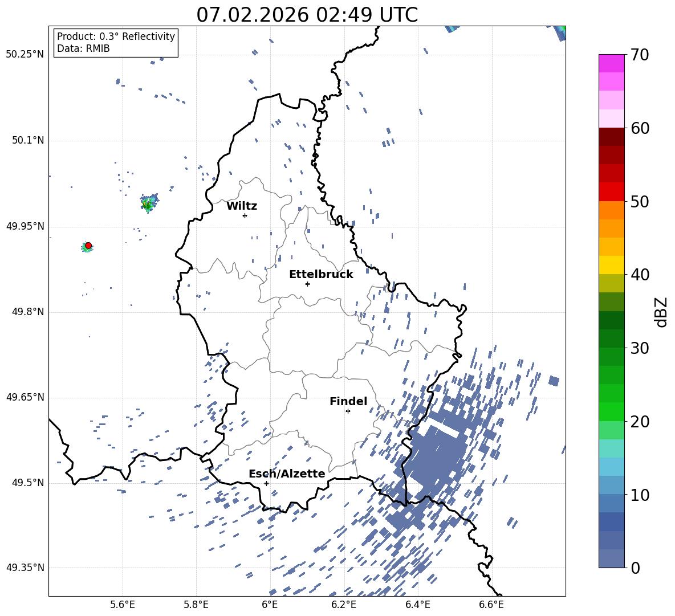Click the 49.95°N latitude tick label
This screenshot has height=616, width=675.
(x=25, y=226)
